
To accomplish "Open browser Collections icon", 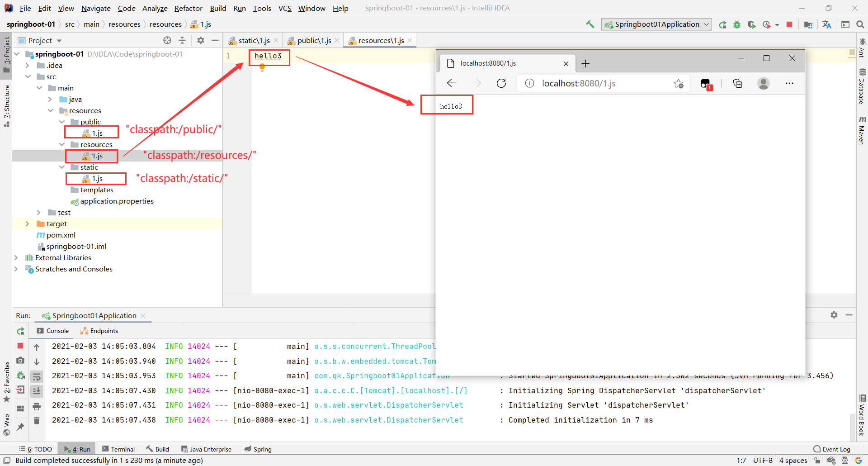I will [x=738, y=83].
